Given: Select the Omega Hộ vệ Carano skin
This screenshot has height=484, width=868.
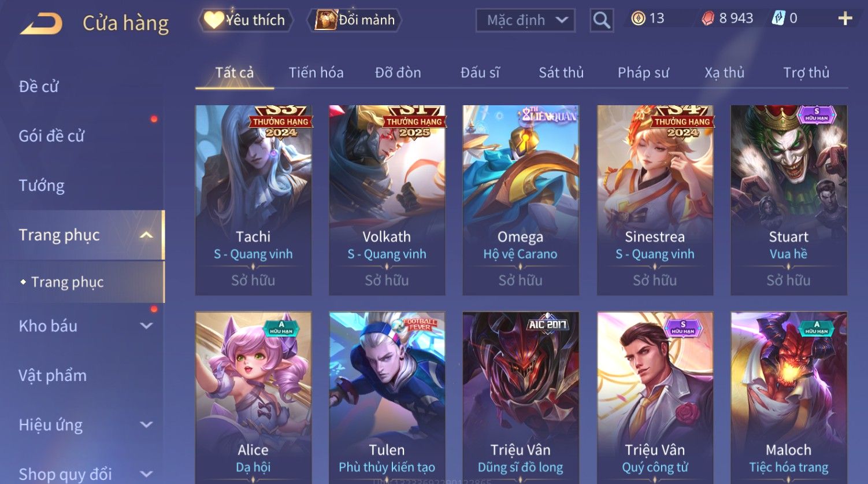Looking at the screenshot, I should pyautogui.click(x=520, y=200).
